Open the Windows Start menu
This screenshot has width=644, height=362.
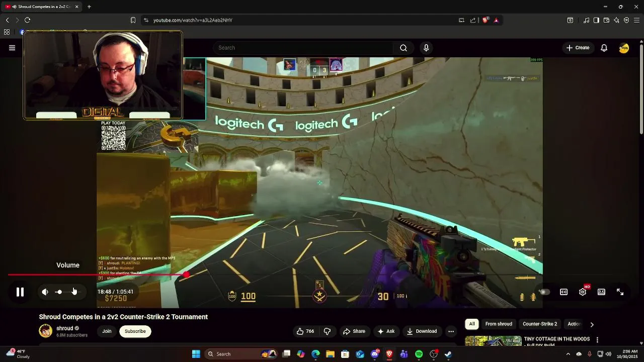(196, 354)
